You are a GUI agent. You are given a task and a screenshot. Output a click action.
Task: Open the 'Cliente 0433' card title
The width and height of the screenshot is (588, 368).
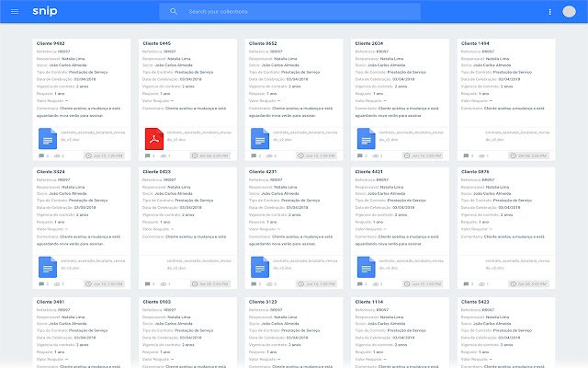point(157,172)
